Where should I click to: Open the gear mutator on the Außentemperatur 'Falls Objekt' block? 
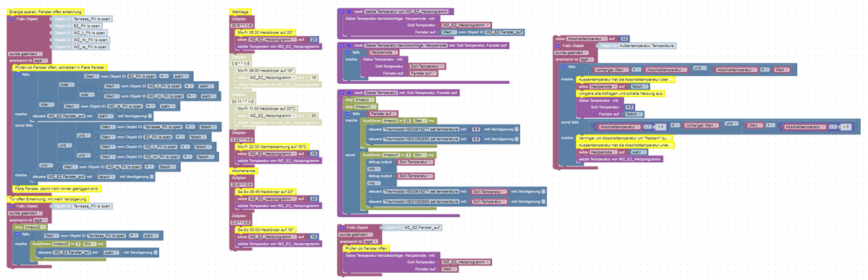coord(558,46)
